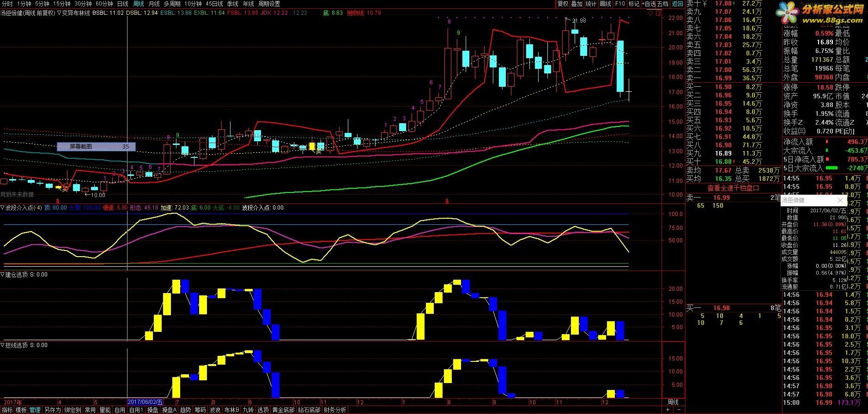Click the 返回 return button

[x=677, y=4]
